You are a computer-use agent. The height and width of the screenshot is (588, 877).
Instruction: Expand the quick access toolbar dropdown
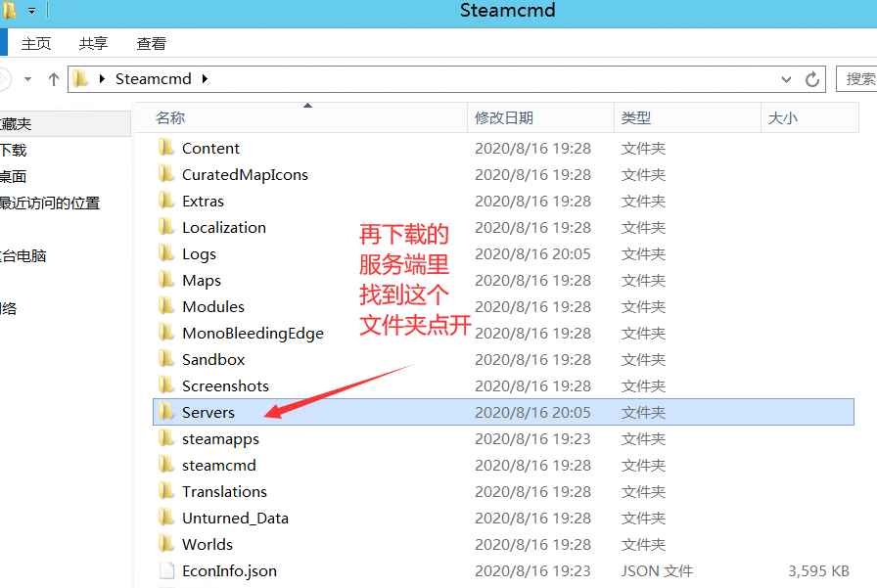pyautogui.click(x=32, y=11)
